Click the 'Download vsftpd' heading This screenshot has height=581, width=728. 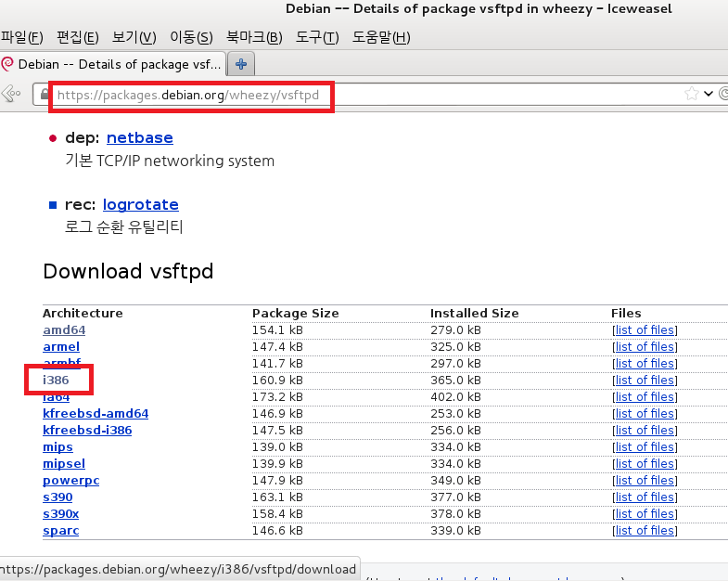pyautogui.click(x=128, y=271)
